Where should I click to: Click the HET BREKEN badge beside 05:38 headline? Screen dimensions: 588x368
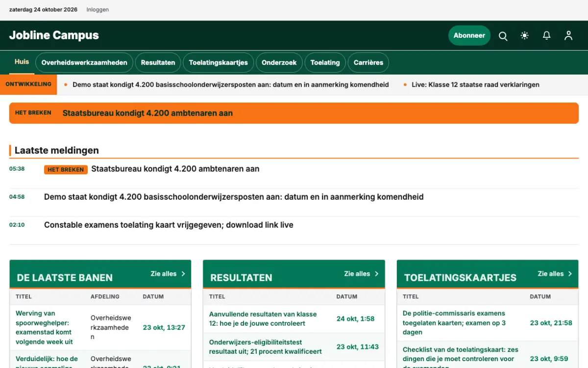point(66,170)
